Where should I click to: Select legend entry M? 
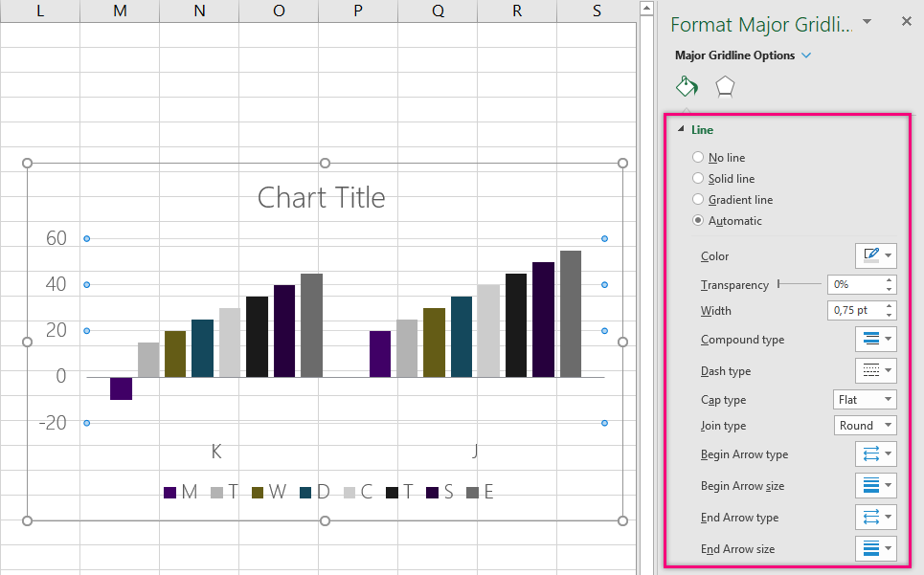(x=181, y=492)
